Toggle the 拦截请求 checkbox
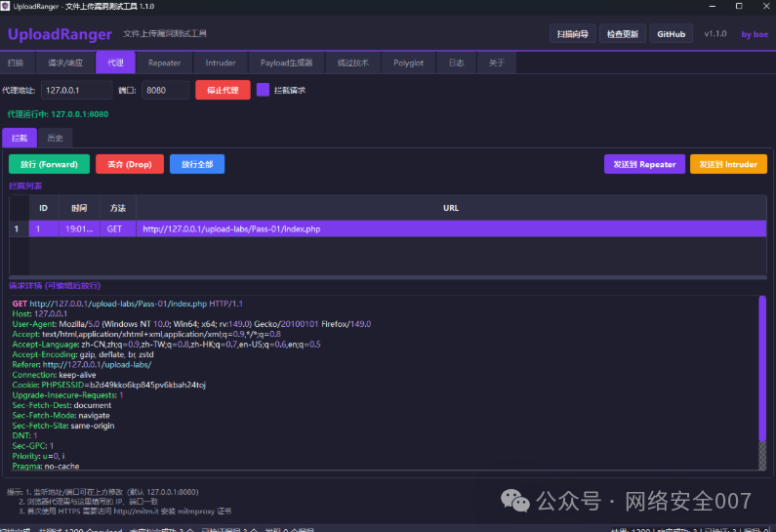This screenshot has width=776, height=532. click(x=263, y=90)
